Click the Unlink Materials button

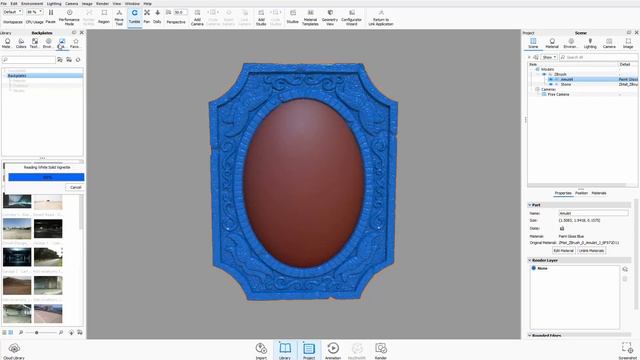point(592,251)
